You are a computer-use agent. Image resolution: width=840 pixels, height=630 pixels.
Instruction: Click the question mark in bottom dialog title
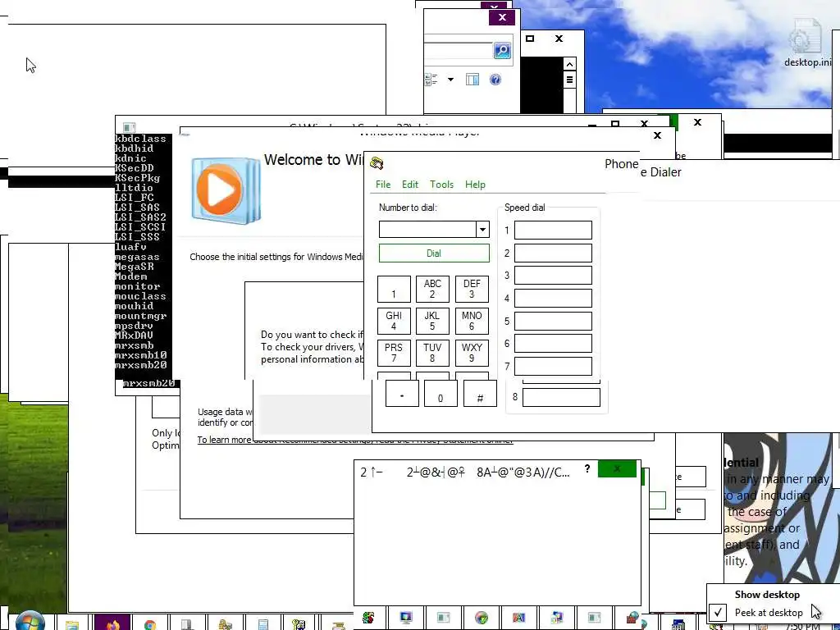click(x=587, y=468)
